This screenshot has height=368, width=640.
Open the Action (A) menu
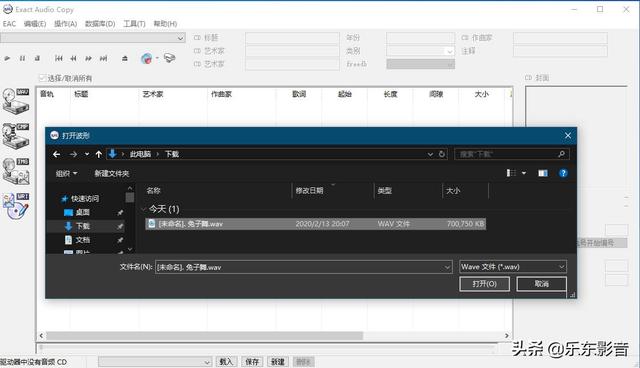(x=65, y=24)
